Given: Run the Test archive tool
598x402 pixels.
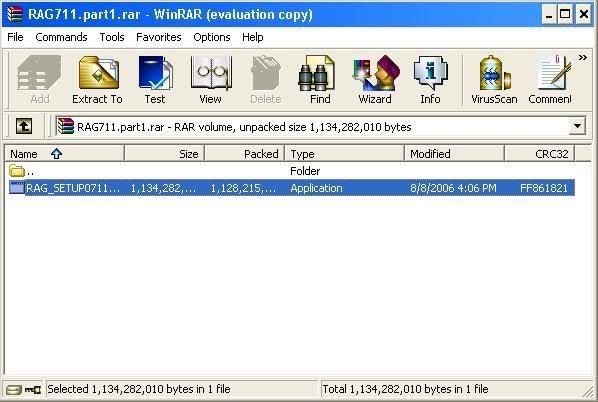Looking at the screenshot, I should click(x=155, y=79).
